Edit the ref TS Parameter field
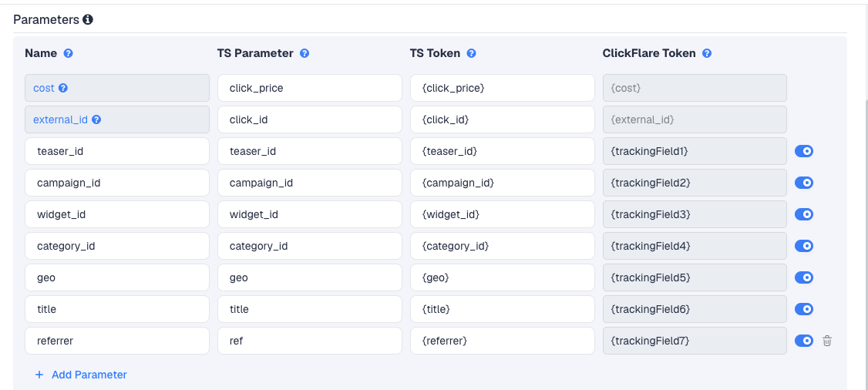The image size is (868, 390). tap(309, 341)
